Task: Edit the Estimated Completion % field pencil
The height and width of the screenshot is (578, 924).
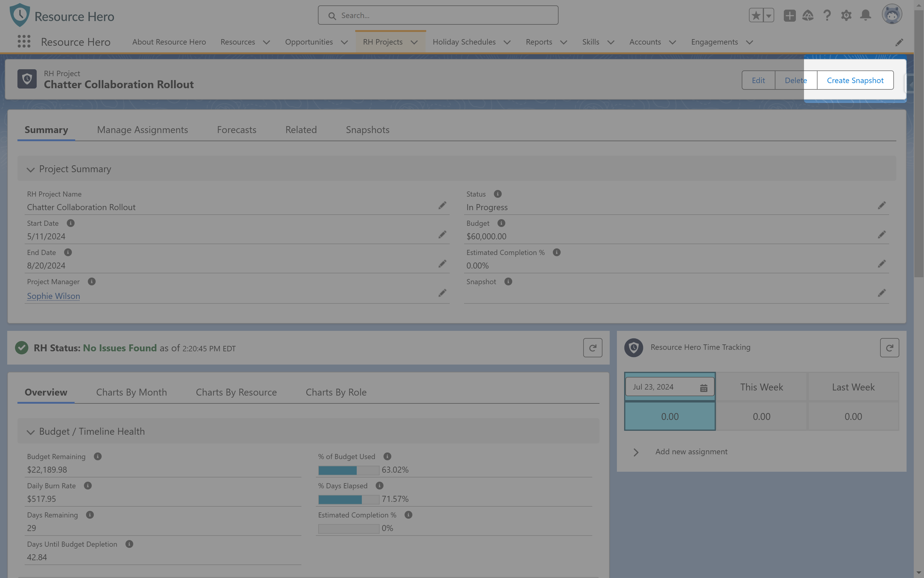Action: pyautogui.click(x=882, y=264)
